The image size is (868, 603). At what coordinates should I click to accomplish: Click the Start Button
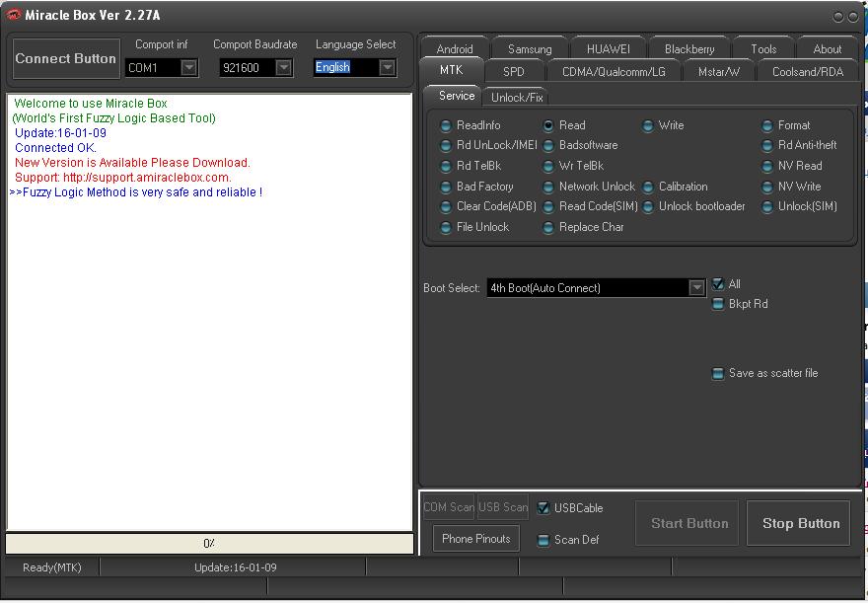687,523
